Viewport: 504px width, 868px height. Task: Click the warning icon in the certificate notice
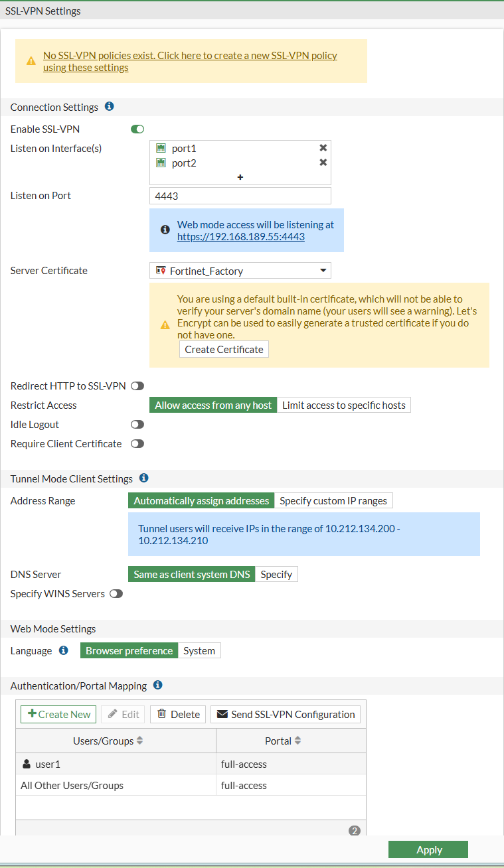coord(165,325)
